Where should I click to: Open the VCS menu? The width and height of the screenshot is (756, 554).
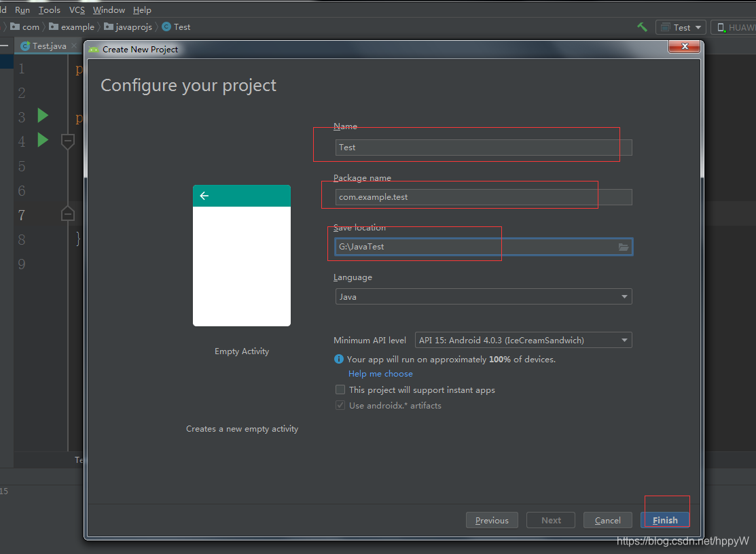77,10
